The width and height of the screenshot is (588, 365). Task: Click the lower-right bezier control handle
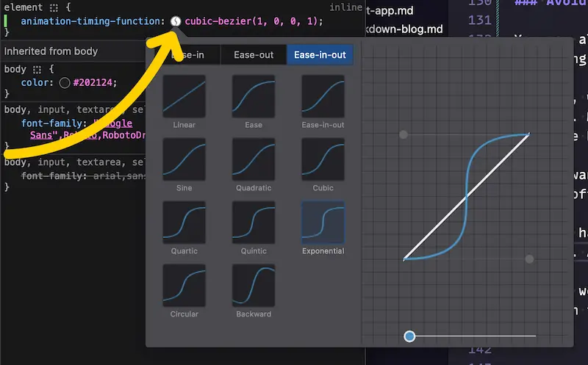tap(529, 259)
